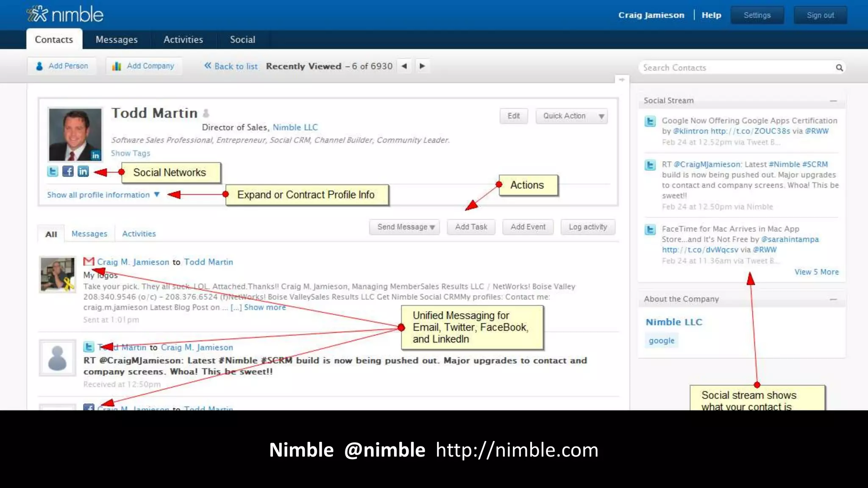Click the Log activity button
The image size is (868, 488).
coord(588,227)
